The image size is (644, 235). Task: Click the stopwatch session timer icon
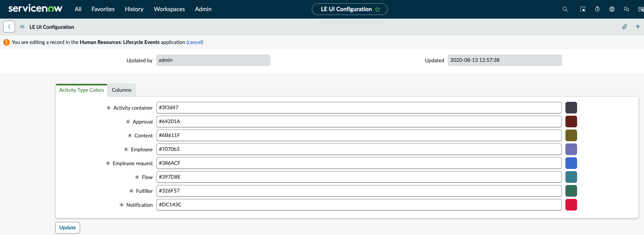coord(597,9)
